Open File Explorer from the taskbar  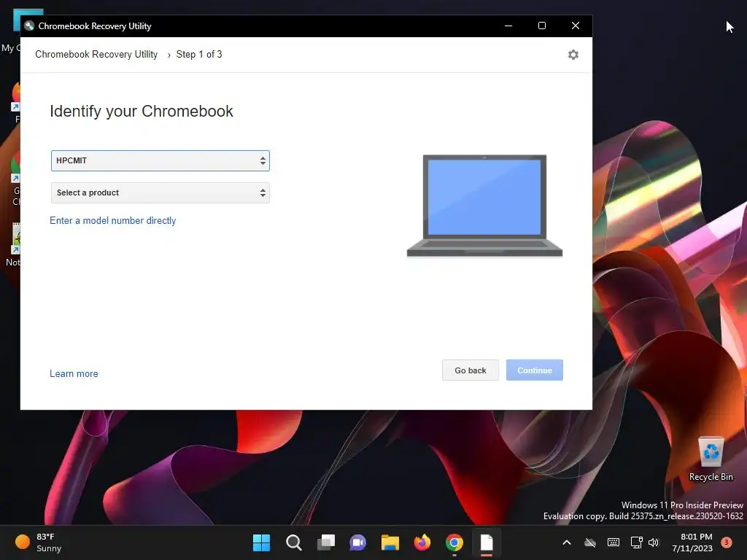pyautogui.click(x=390, y=542)
